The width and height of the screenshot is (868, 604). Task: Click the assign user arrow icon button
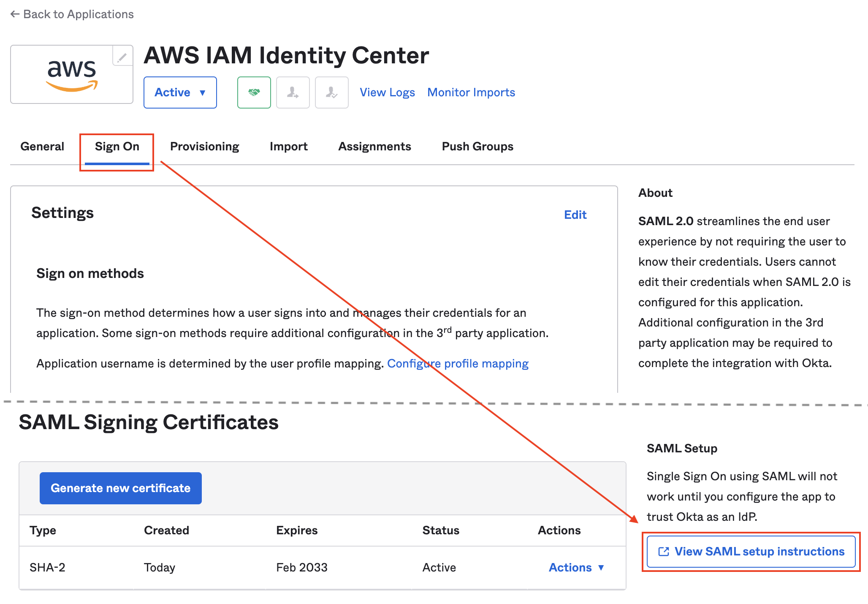(293, 93)
